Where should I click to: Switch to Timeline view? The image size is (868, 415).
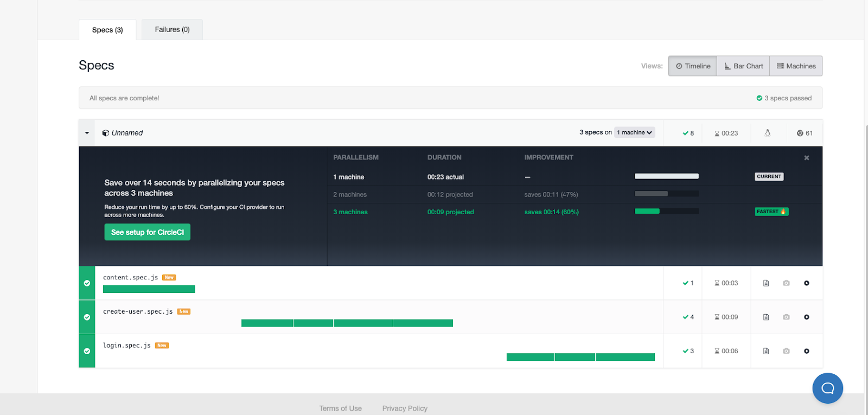pyautogui.click(x=693, y=66)
